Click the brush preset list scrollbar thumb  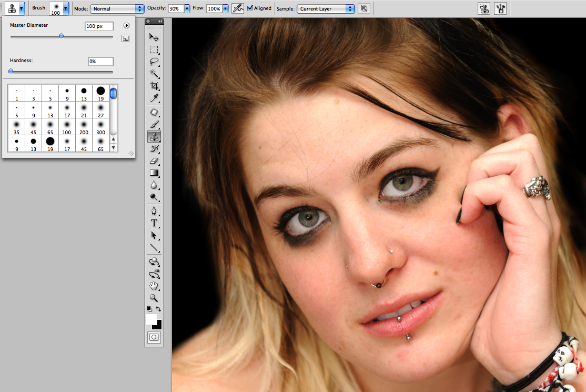113,93
